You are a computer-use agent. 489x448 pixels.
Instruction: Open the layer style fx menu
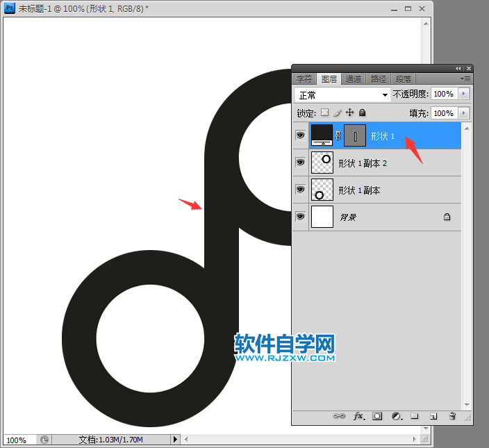coord(359,416)
